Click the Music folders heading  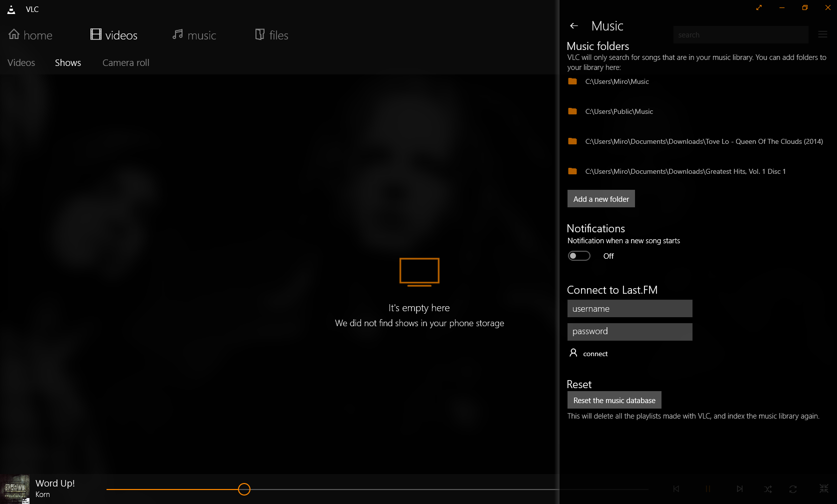598,46
